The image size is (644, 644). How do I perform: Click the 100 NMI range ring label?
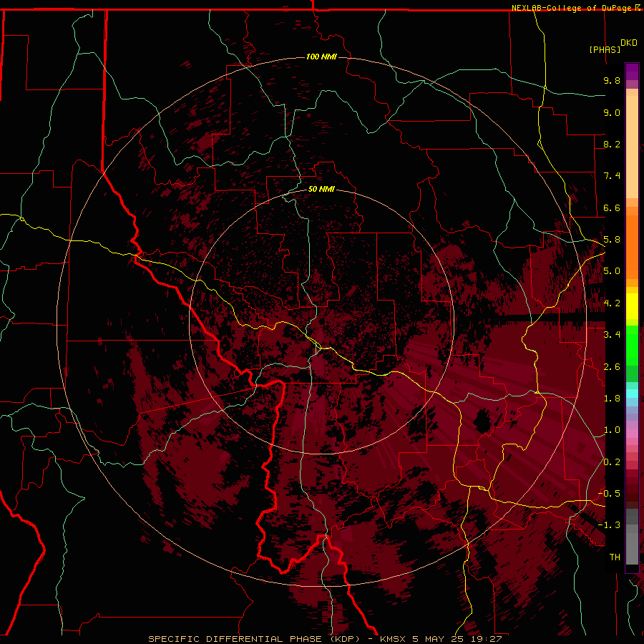(x=321, y=57)
